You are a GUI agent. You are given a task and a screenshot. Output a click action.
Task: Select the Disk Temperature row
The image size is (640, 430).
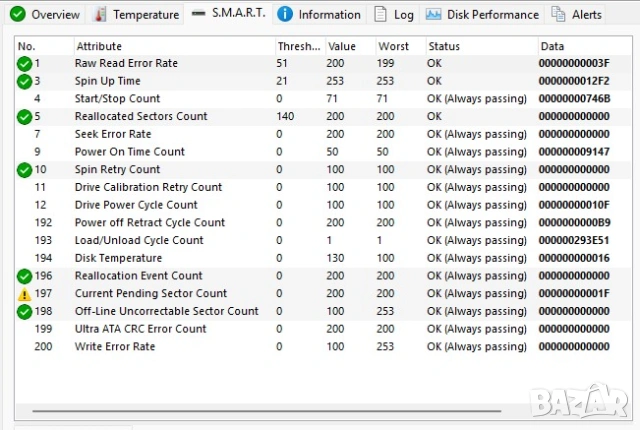click(118, 258)
